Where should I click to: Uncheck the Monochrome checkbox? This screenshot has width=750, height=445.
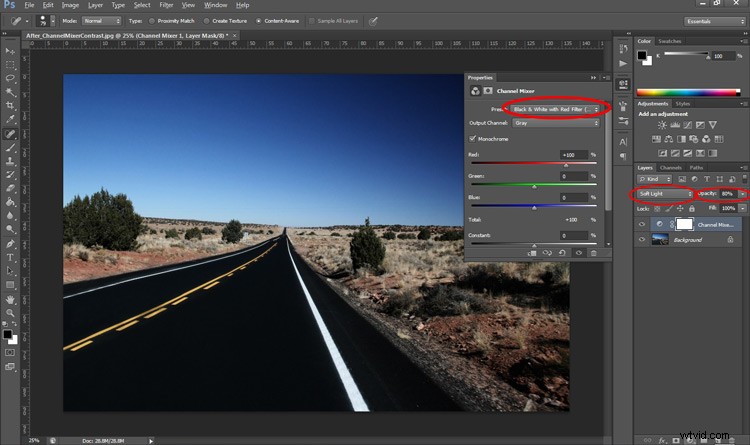(473, 139)
